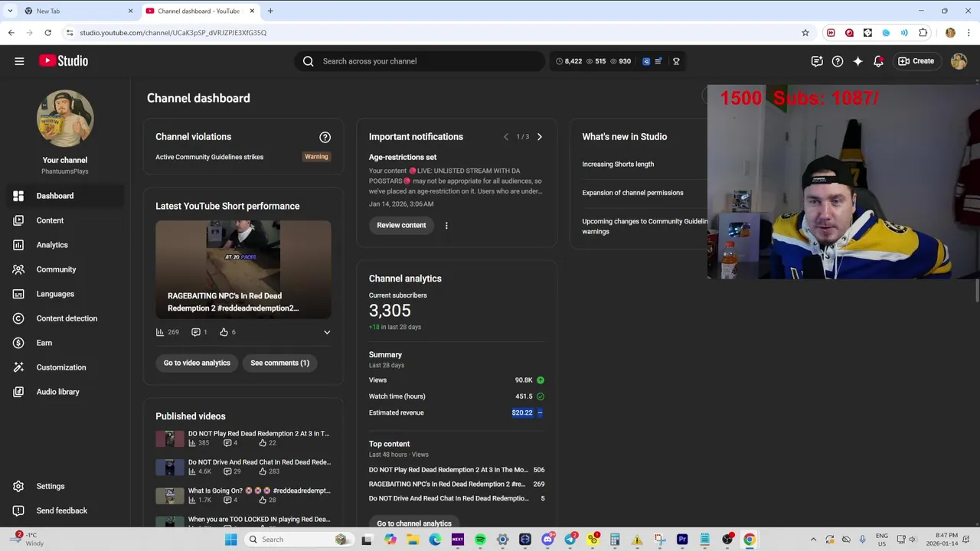Go to next important notification
The image size is (980, 551).
point(539,137)
